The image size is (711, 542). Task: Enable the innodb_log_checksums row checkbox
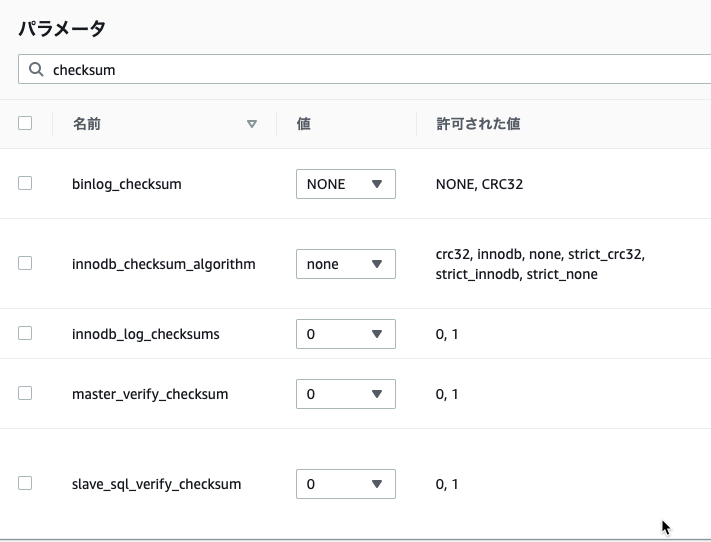tap(25, 333)
